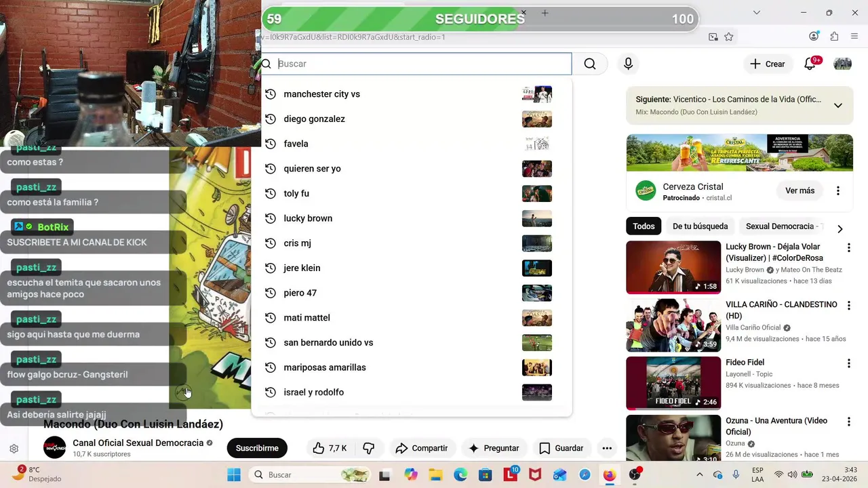Select the 'De tu búsqueda' filter chip
Viewport: 868px width, 488px height.
(x=700, y=226)
